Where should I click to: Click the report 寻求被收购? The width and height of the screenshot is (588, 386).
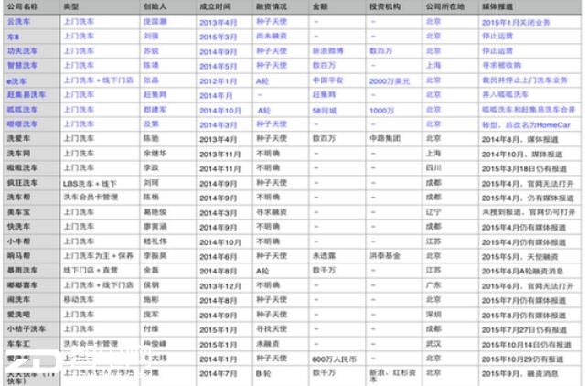(x=501, y=65)
